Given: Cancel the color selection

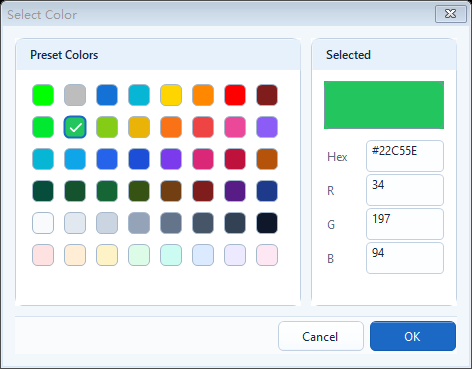Looking at the screenshot, I should point(321,336).
